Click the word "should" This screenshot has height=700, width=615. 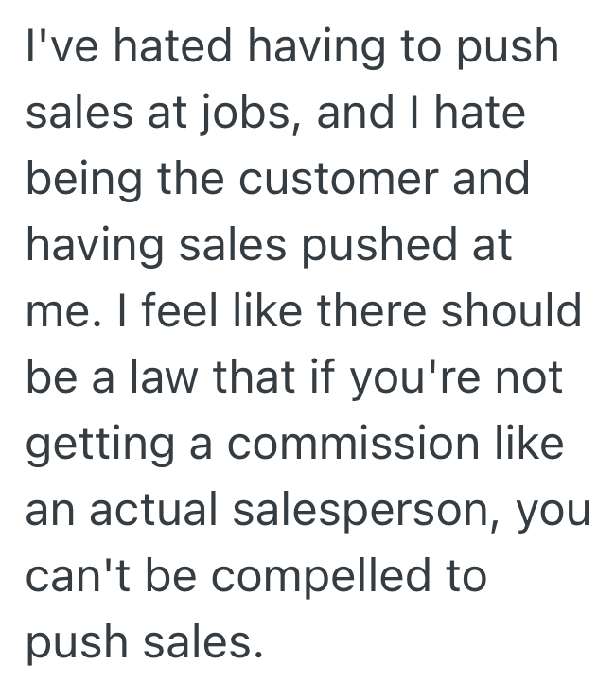tap(516, 311)
